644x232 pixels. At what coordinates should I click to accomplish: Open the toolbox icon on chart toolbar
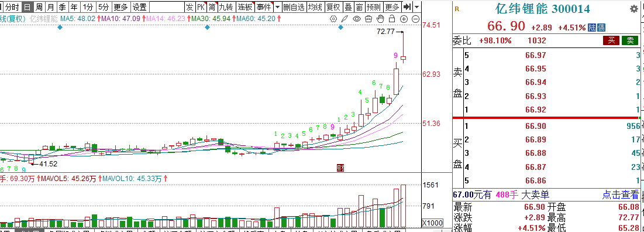pyautogui.click(x=369, y=19)
